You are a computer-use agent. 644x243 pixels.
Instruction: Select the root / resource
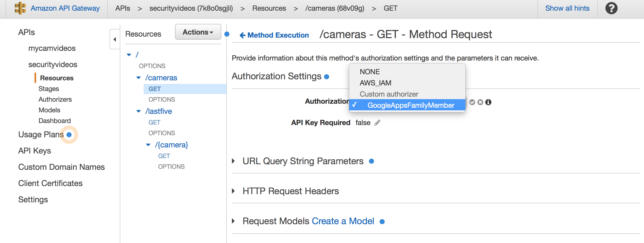point(137,55)
